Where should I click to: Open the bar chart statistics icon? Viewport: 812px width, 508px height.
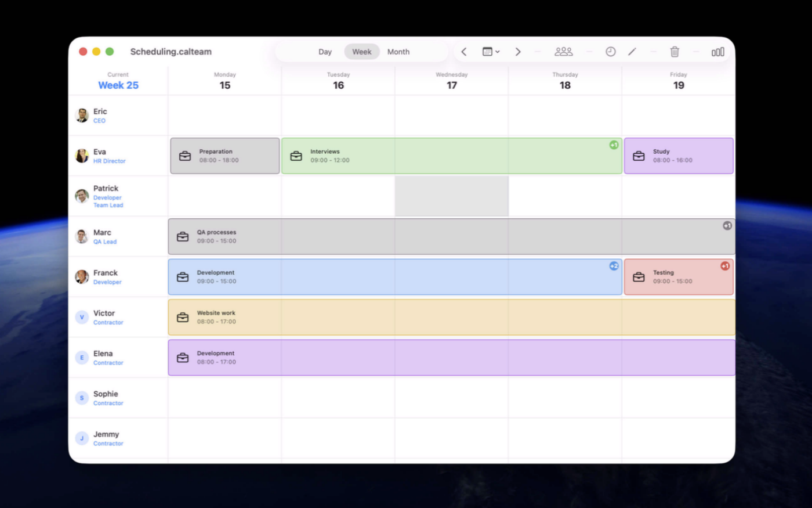pyautogui.click(x=718, y=52)
